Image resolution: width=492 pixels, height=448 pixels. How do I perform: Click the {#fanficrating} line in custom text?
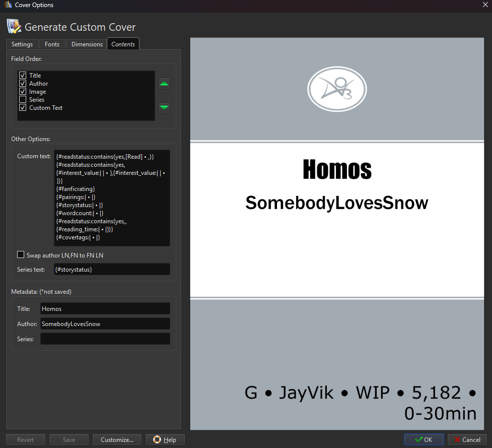[76, 188]
